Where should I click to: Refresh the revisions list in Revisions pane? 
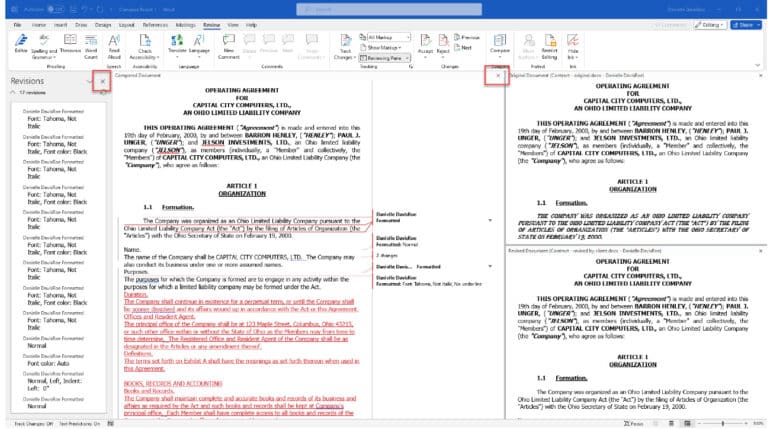point(103,92)
